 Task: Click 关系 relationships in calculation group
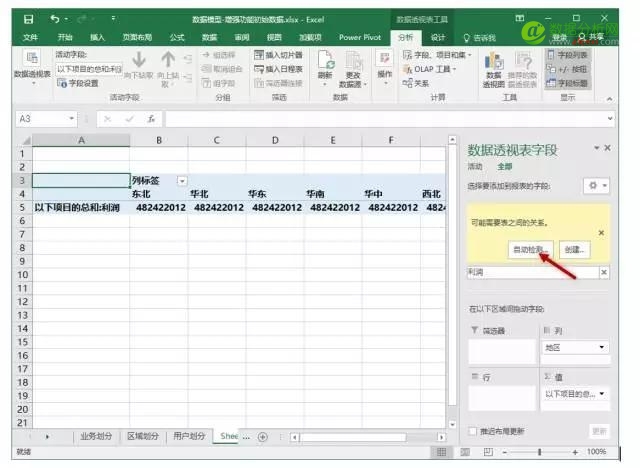tap(416, 83)
